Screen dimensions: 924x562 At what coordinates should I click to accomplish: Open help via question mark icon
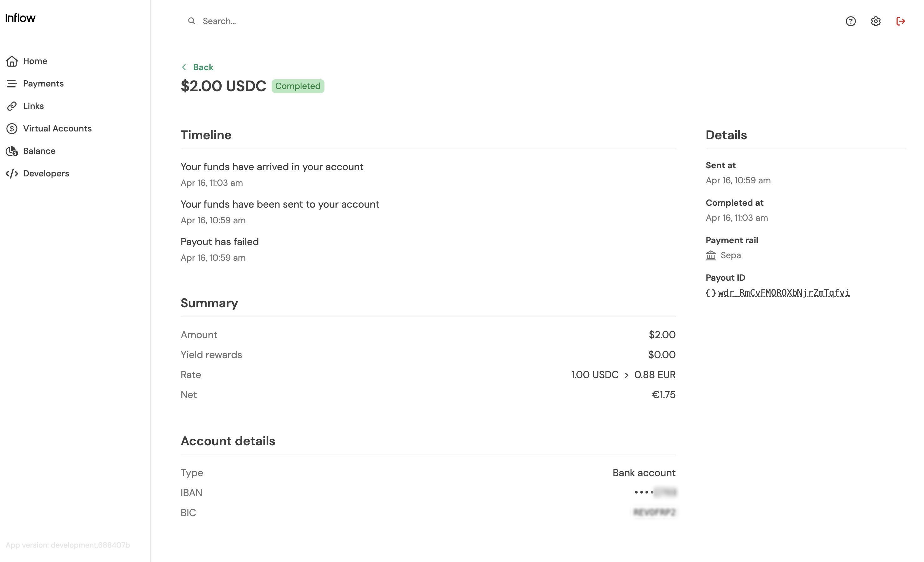tap(851, 21)
